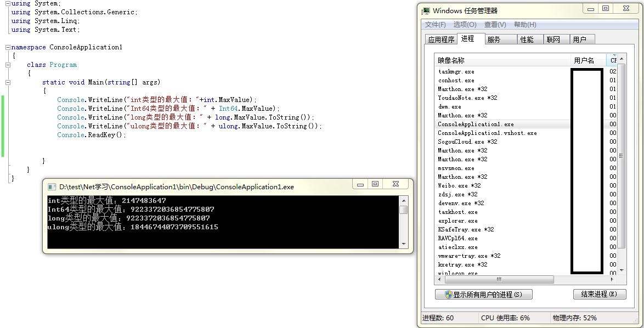Screen dimensions: 644x328
Task: Select dwm.exe process row
Action: point(526,107)
